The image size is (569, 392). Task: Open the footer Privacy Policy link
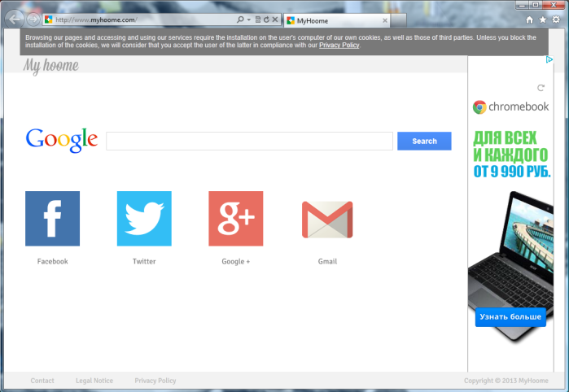point(155,381)
